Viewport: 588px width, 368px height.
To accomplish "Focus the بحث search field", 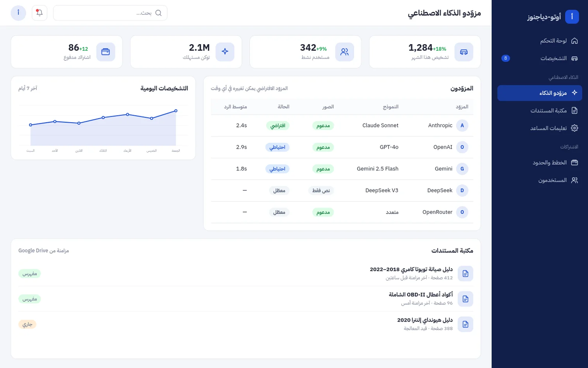I will pyautogui.click(x=110, y=13).
